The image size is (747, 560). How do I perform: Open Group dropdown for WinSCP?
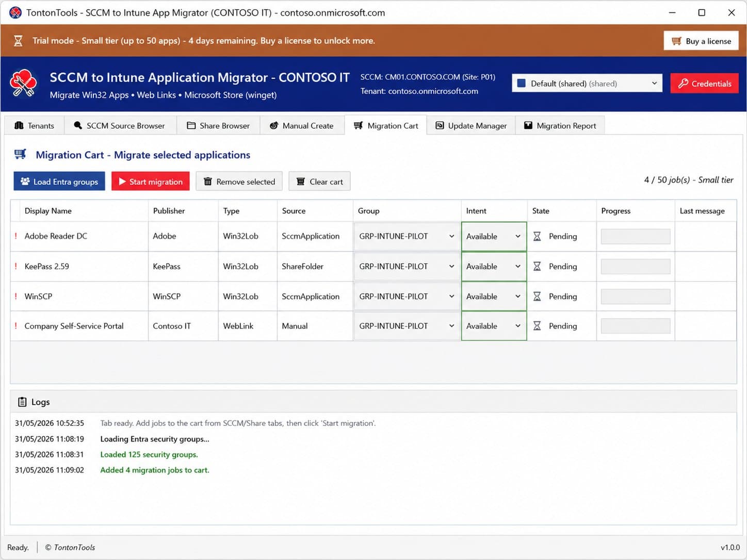coord(407,296)
